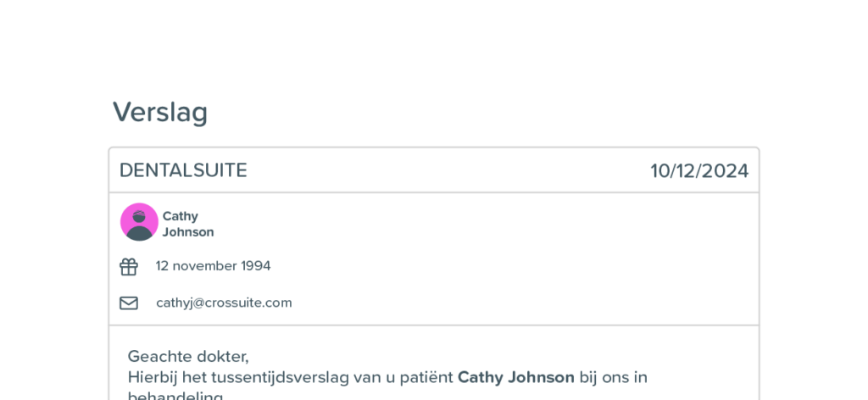This screenshot has width=868, height=400.
Task: Click the Geachte dokter greeting line
Action: [x=188, y=356]
